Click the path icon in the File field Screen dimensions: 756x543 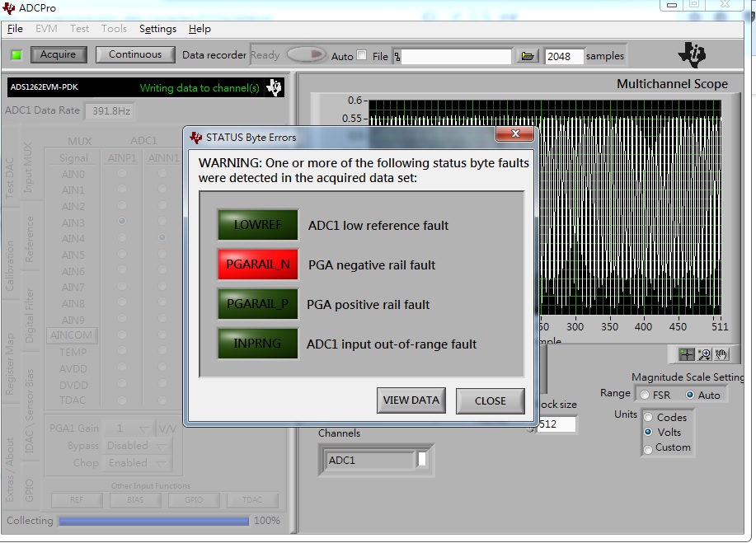(x=397, y=57)
